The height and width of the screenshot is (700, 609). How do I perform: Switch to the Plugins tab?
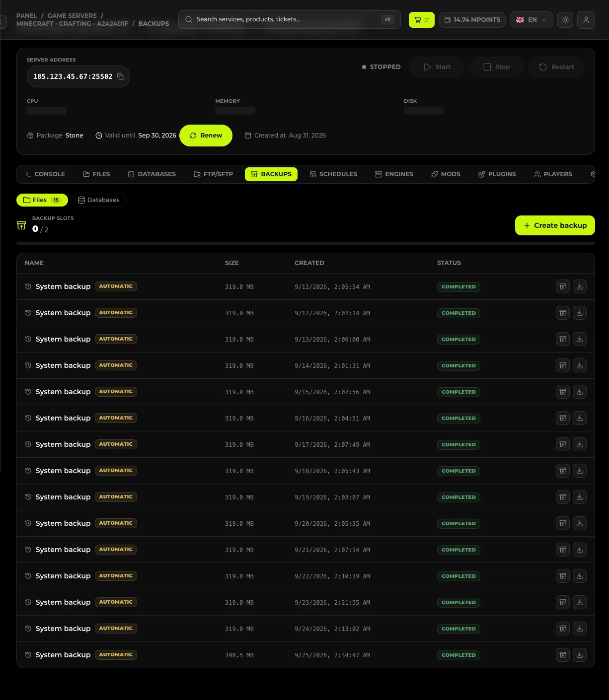[x=497, y=174]
